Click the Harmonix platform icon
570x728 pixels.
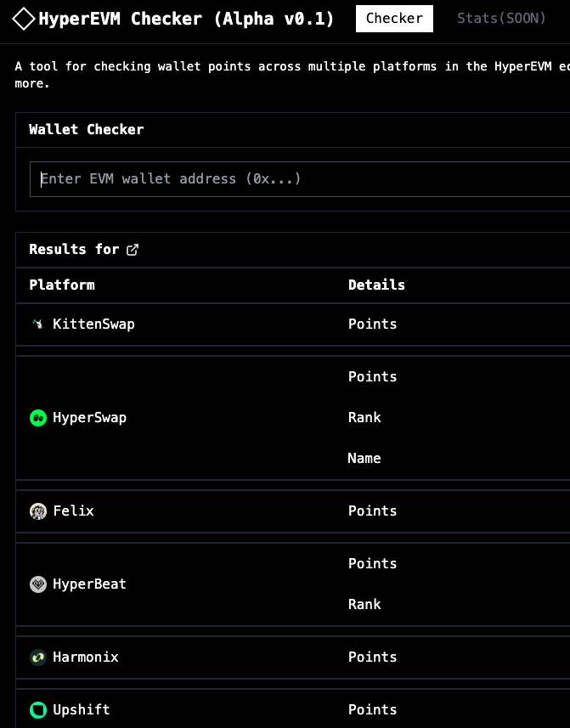pyautogui.click(x=38, y=657)
